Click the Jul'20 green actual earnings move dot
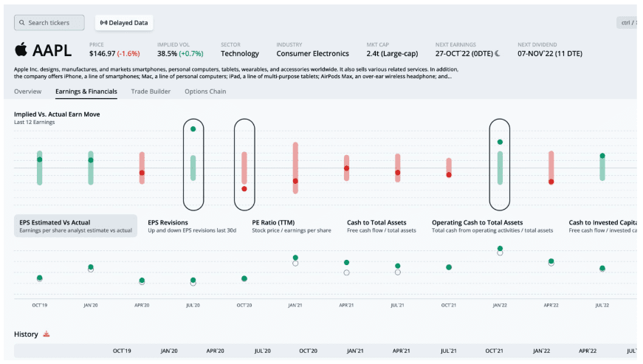Viewport: 643px width, 364px height. tap(193, 129)
